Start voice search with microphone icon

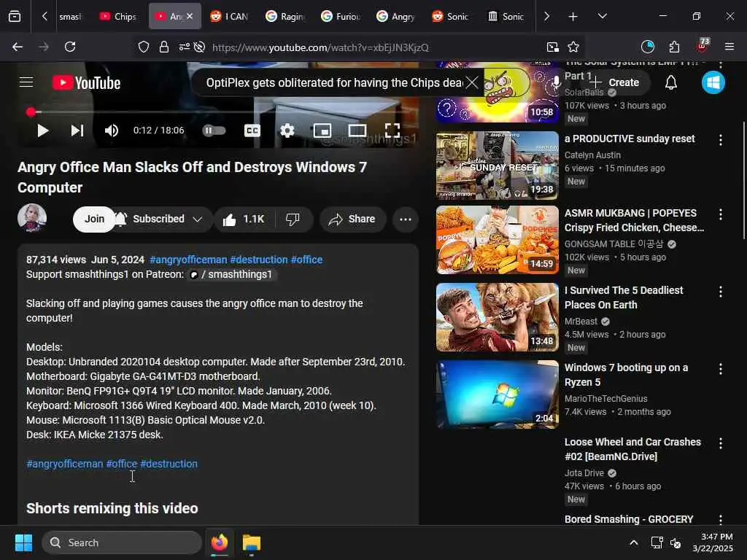tap(555, 82)
